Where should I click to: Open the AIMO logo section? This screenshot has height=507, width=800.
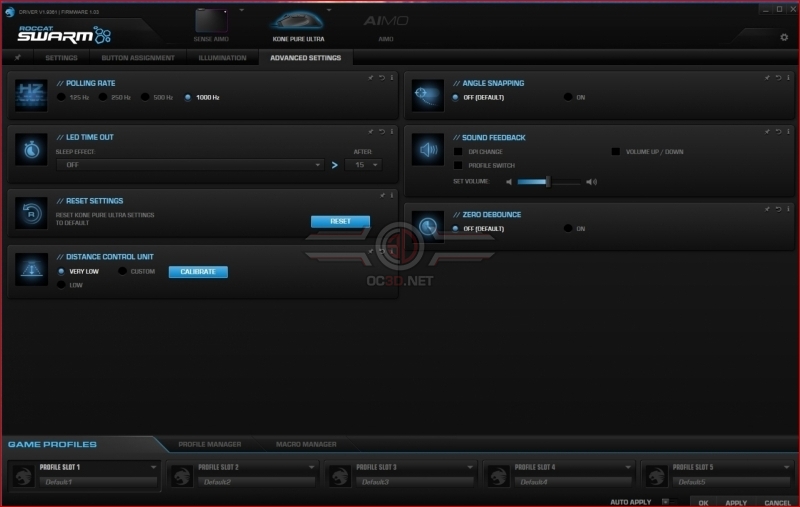[386, 21]
